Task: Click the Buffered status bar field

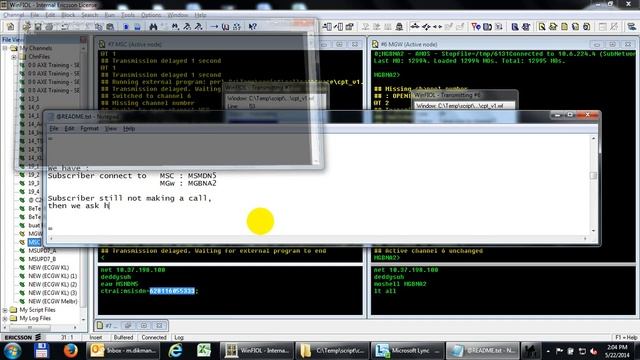Action: (x=123, y=338)
